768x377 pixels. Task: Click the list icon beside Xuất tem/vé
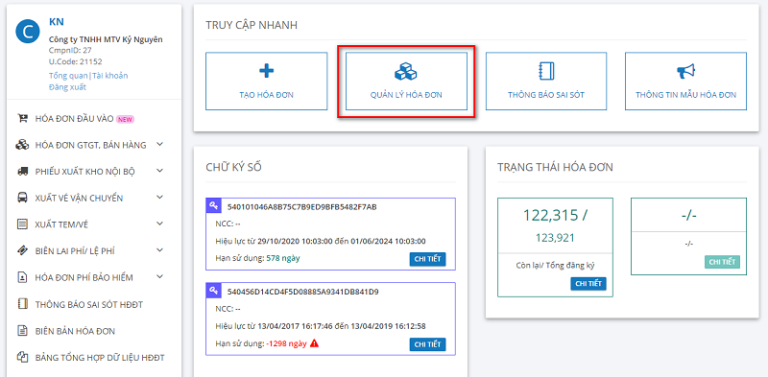(x=22, y=224)
